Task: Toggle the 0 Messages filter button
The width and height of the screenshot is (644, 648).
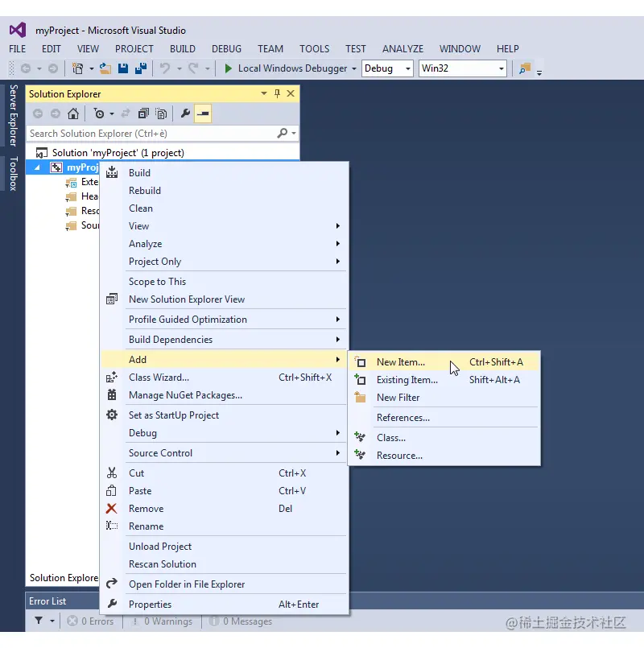Action: point(241,621)
